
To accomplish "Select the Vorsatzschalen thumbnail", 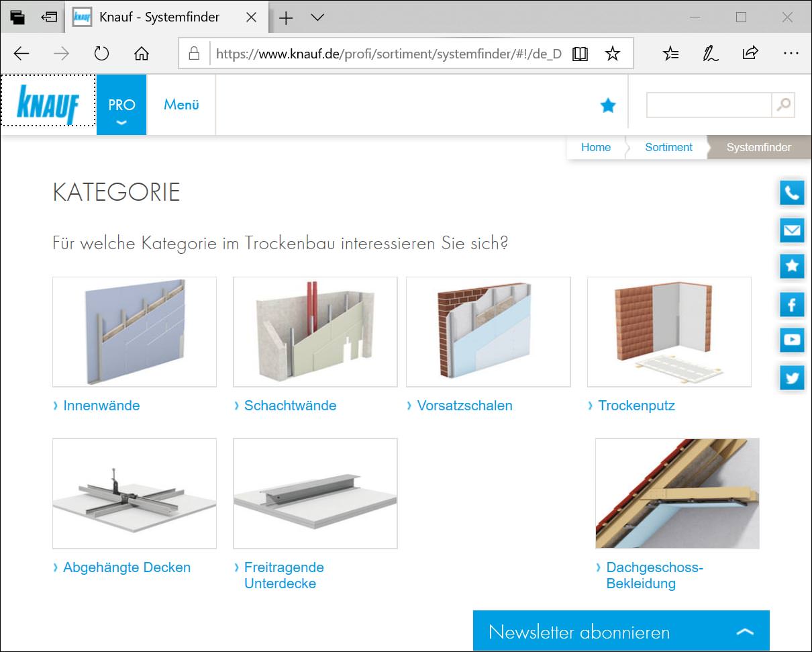I will pos(489,332).
